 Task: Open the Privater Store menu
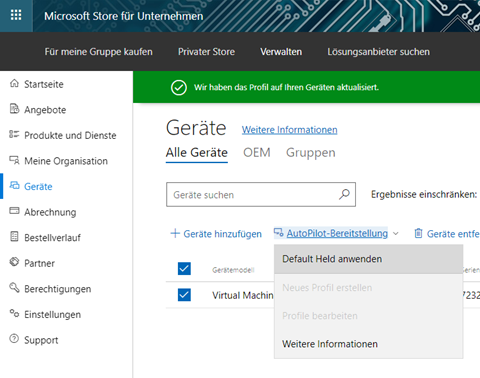pos(206,52)
